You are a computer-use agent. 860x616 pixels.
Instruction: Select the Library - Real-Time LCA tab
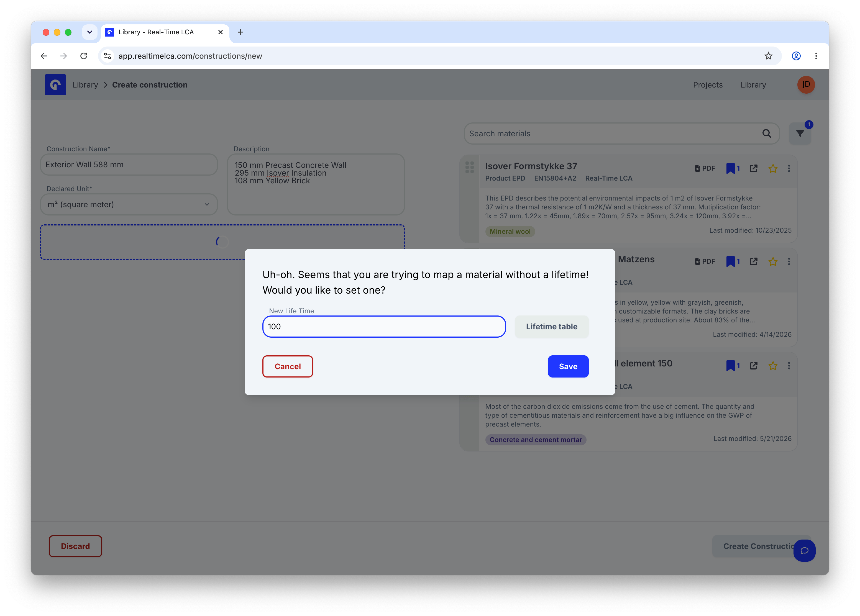point(165,32)
